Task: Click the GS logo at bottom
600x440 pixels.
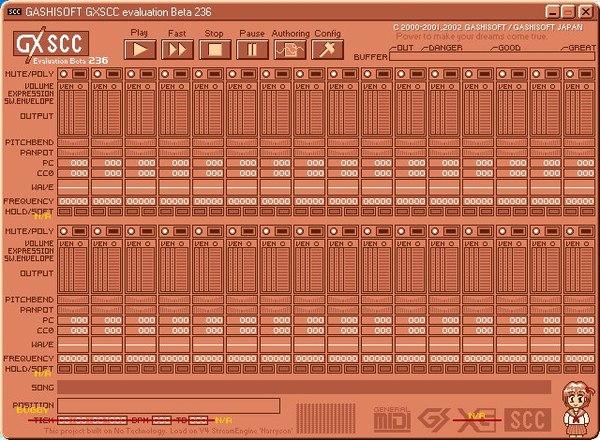Action: click(435, 418)
